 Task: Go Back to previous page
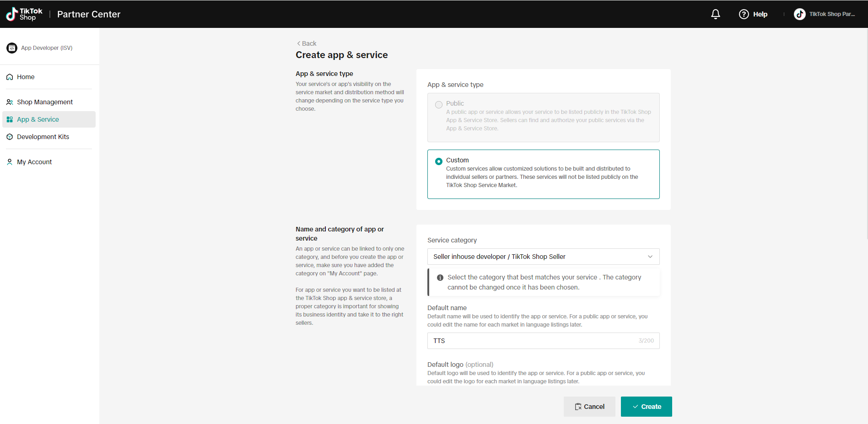pyautogui.click(x=307, y=43)
